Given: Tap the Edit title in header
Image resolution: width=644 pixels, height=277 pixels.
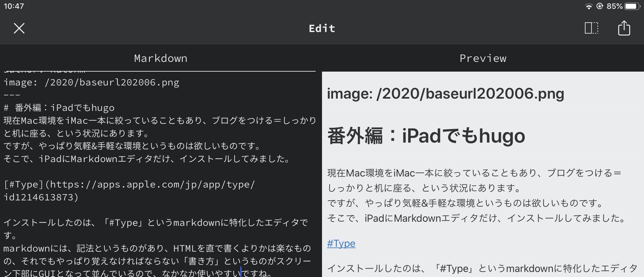Looking at the screenshot, I should (x=322, y=29).
